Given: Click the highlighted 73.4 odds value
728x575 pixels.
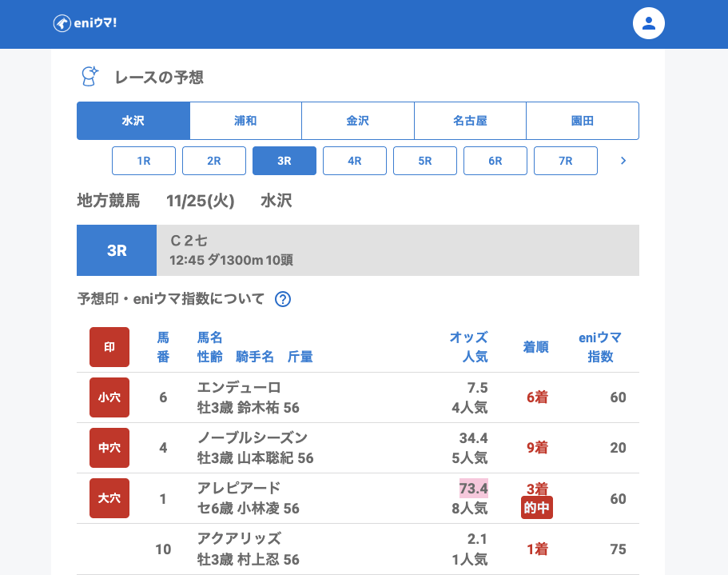Looking at the screenshot, I should pyautogui.click(x=473, y=488).
